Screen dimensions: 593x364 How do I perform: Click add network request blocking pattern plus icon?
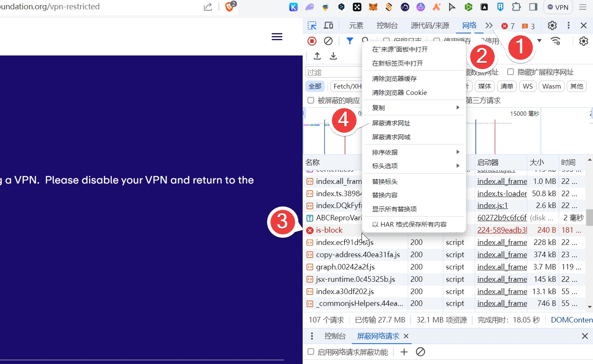404,352
